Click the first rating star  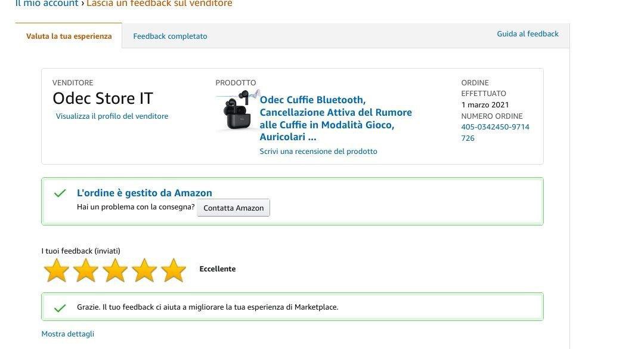click(x=57, y=270)
